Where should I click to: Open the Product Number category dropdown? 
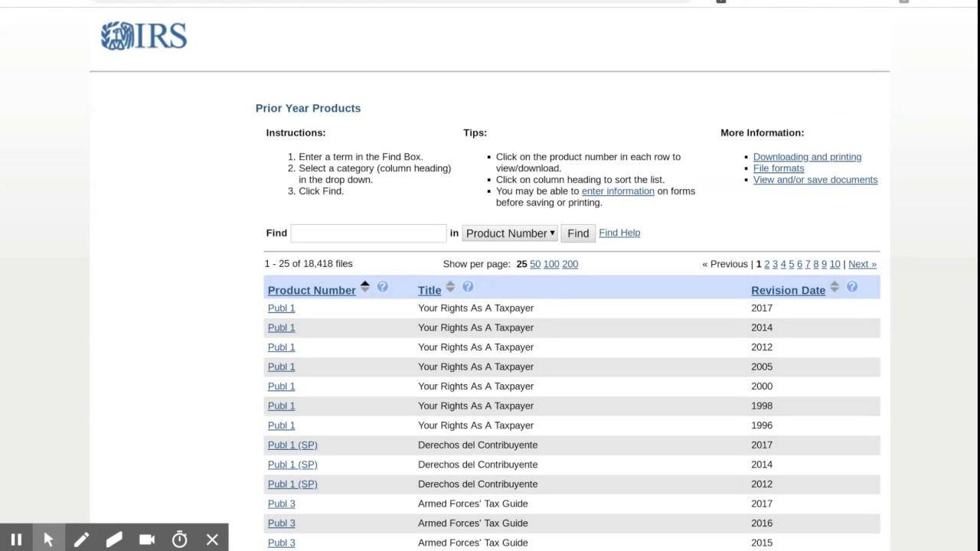[510, 233]
